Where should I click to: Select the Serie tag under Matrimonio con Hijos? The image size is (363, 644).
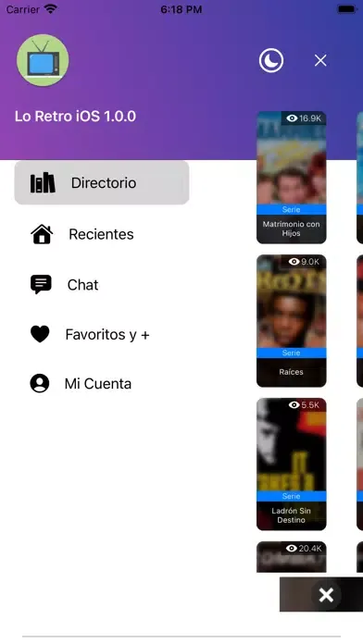click(x=292, y=209)
